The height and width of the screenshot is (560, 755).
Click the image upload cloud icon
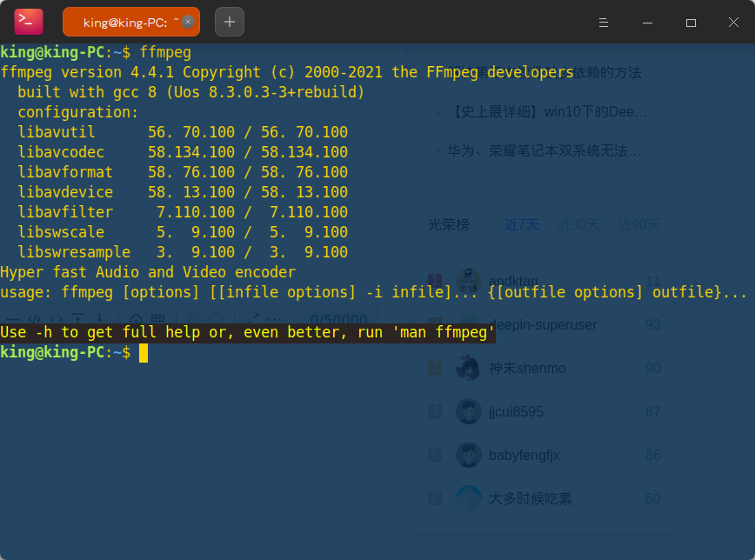click(137, 317)
